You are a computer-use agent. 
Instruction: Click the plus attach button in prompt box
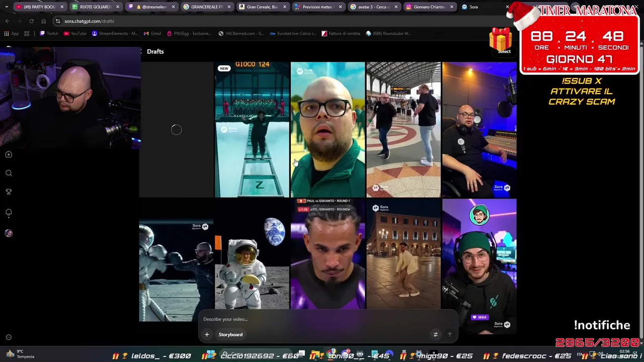click(207, 334)
